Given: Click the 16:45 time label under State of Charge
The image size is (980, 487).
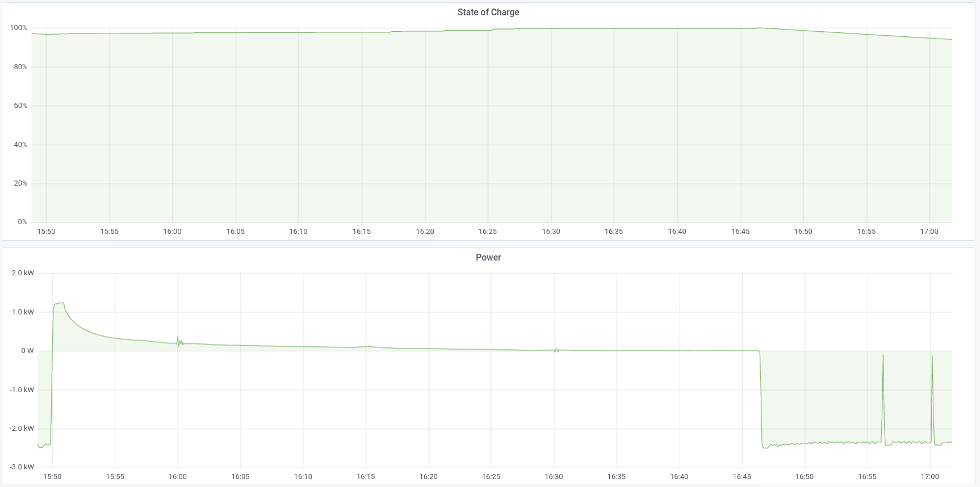Looking at the screenshot, I should [x=740, y=232].
